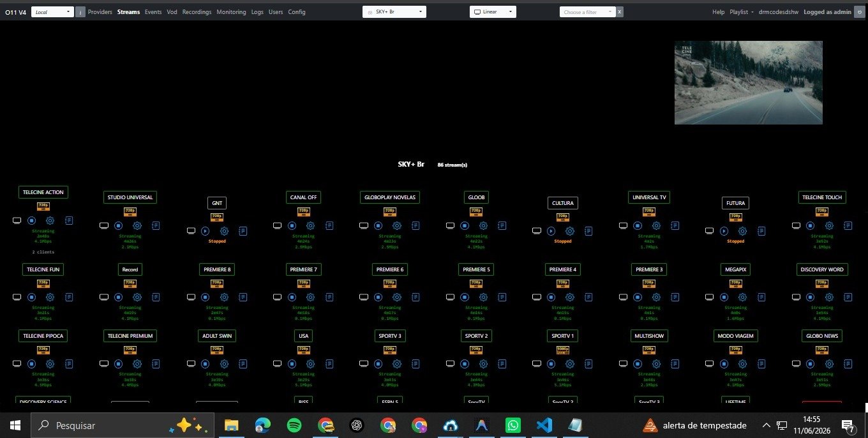Image resolution: width=868 pixels, height=438 pixels.
Task: Open settings gear for STUDIO UNIVERSAL
Action: pos(137,225)
